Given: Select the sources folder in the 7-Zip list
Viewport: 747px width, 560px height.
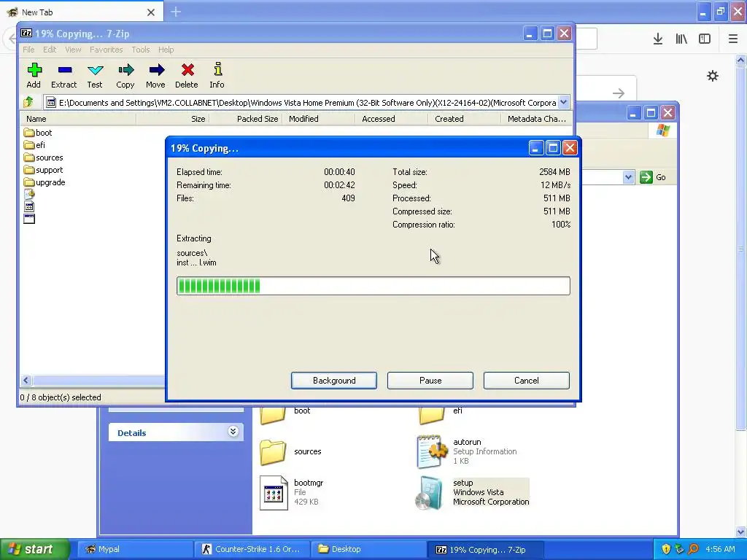Looking at the screenshot, I should pyautogui.click(x=43, y=157).
